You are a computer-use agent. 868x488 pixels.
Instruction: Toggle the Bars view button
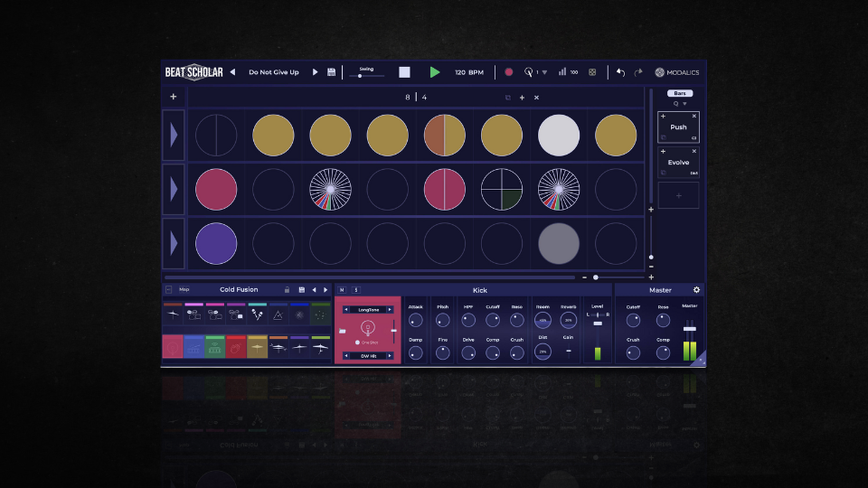[x=680, y=93]
